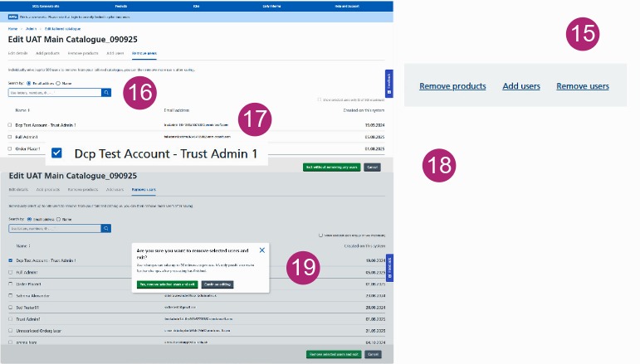Tick the Full Admin1 checkbox on the dimmed lower page
Screen dimensions: 640x364
pyautogui.click(x=11, y=272)
